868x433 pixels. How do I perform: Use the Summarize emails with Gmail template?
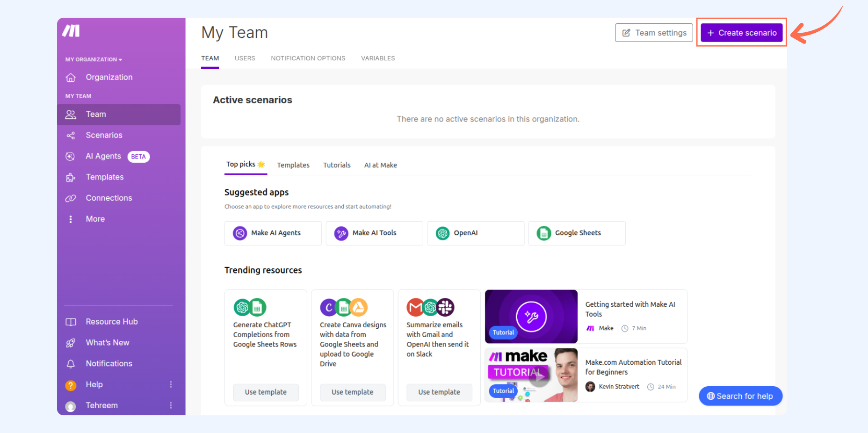tap(439, 392)
